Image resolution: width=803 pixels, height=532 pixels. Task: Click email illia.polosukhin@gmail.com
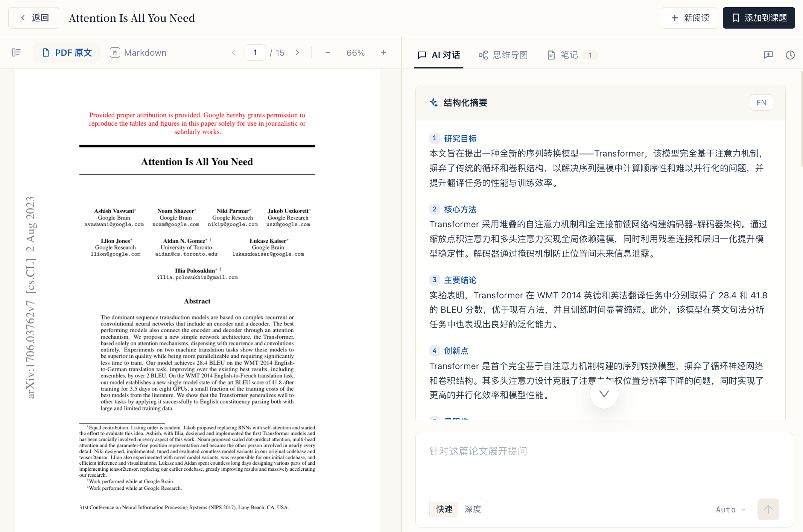coord(197,277)
